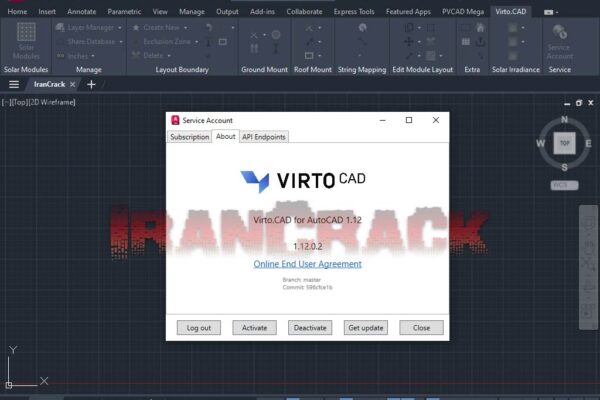Add a new drawing tab with plus icon

pos(91,84)
